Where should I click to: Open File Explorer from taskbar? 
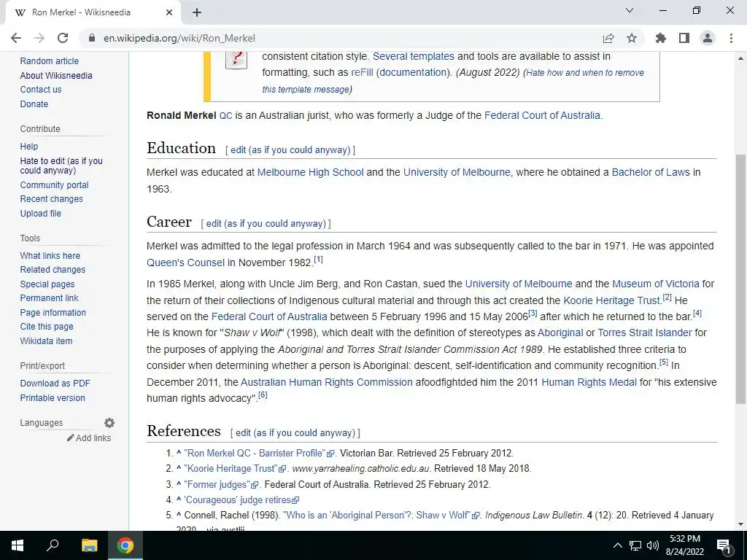click(89, 545)
